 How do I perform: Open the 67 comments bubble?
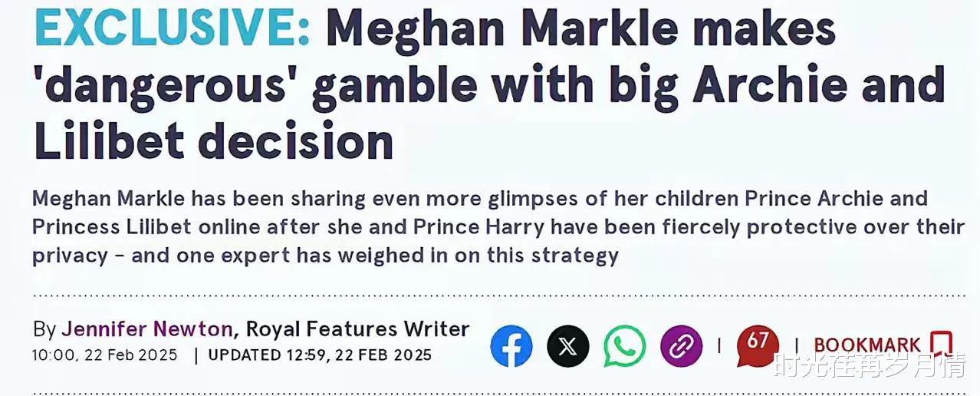[x=758, y=346]
